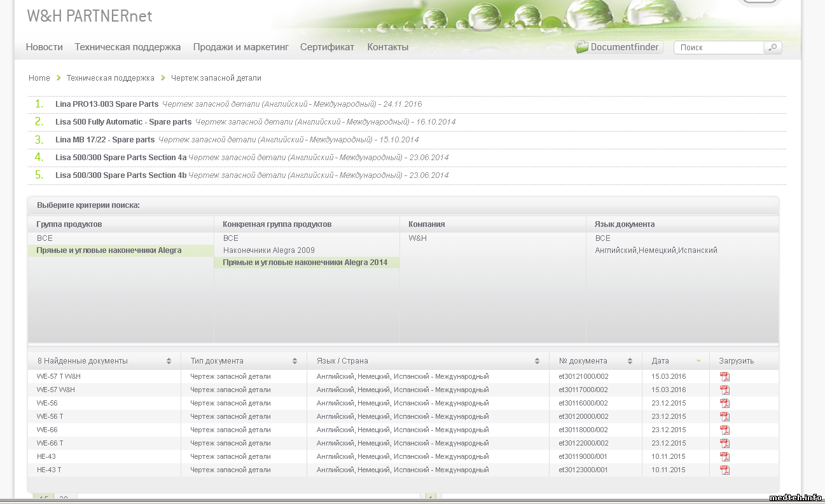
Task: Download the PDF for WE-66 T document
Action: tap(724, 443)
